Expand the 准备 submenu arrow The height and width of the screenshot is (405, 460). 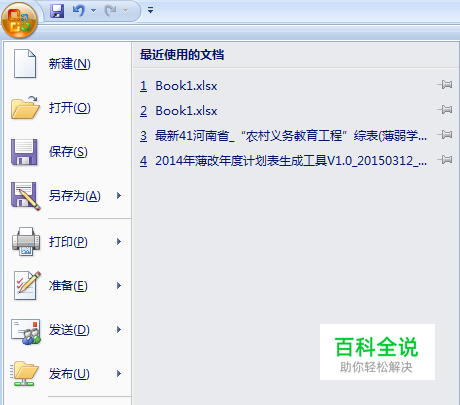click(x=119, y=285)
